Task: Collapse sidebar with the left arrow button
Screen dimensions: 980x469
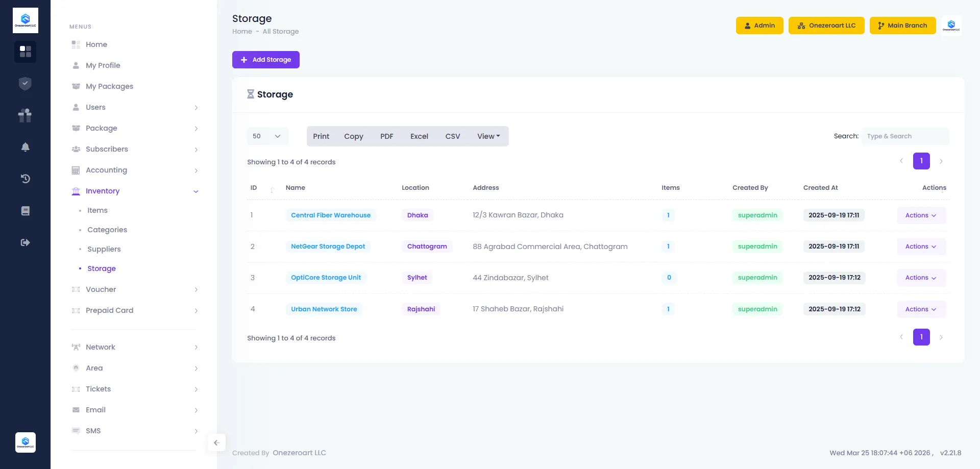Action: [216, 443]
